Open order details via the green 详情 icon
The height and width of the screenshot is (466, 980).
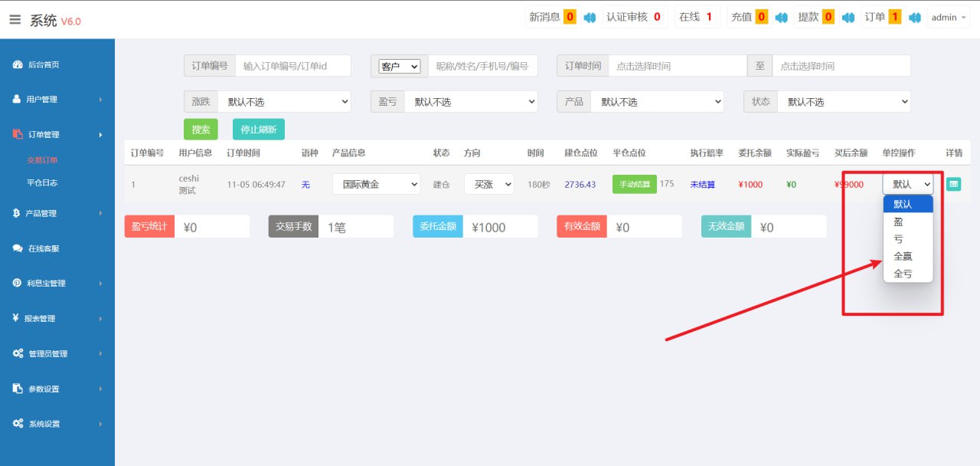pos(953,184)
